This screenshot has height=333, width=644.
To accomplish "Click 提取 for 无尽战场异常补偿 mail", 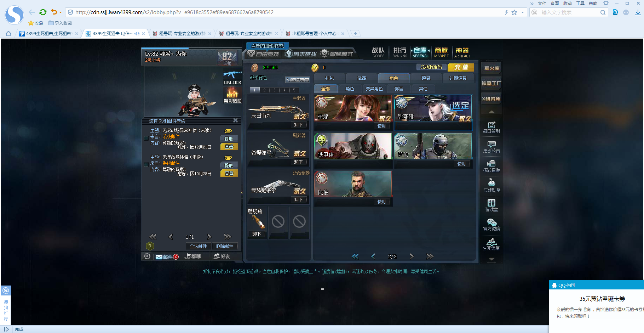I will 229,139.
